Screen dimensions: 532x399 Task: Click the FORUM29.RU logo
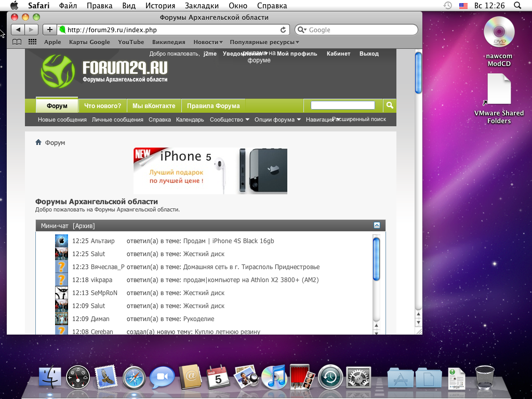[x=104, y=71]
